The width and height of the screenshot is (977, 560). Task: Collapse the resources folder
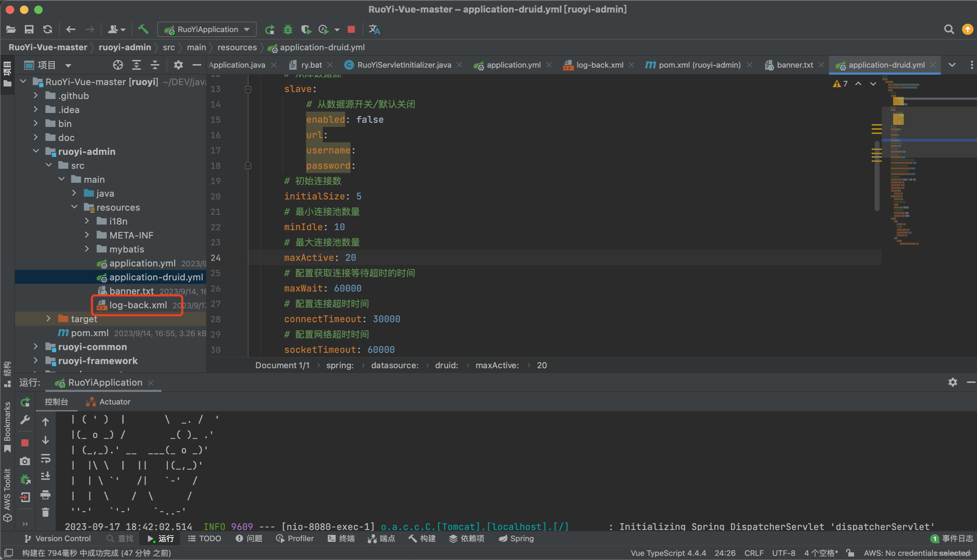coord(74,207)
